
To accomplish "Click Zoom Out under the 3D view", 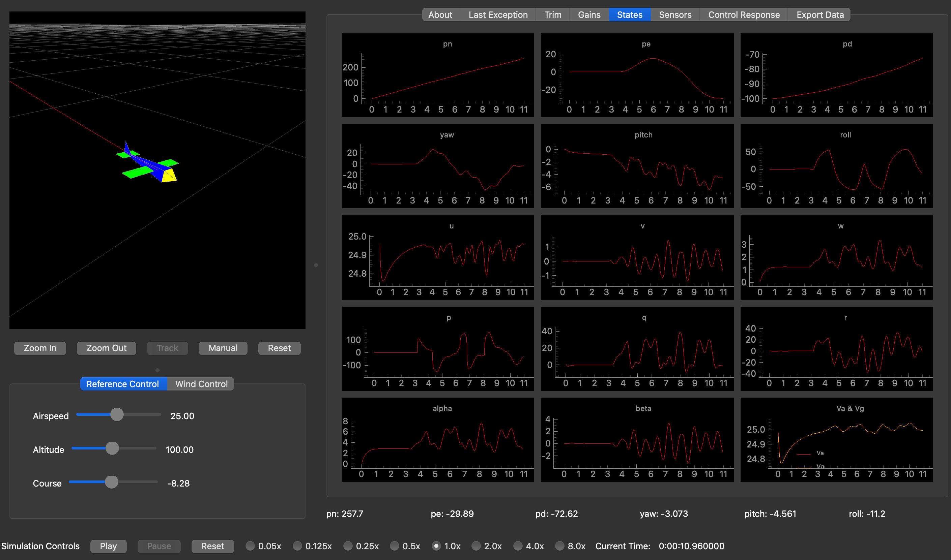I will [106, 348].
